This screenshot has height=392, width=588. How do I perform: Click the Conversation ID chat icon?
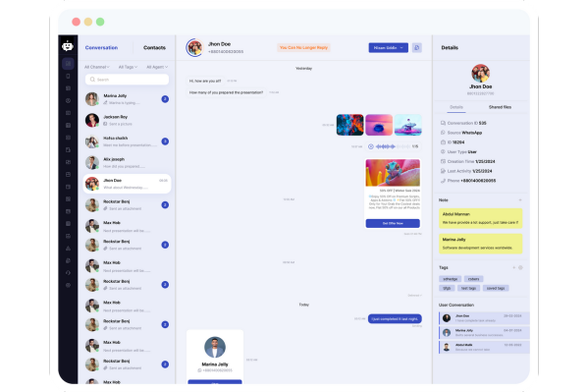click(443, 123)
